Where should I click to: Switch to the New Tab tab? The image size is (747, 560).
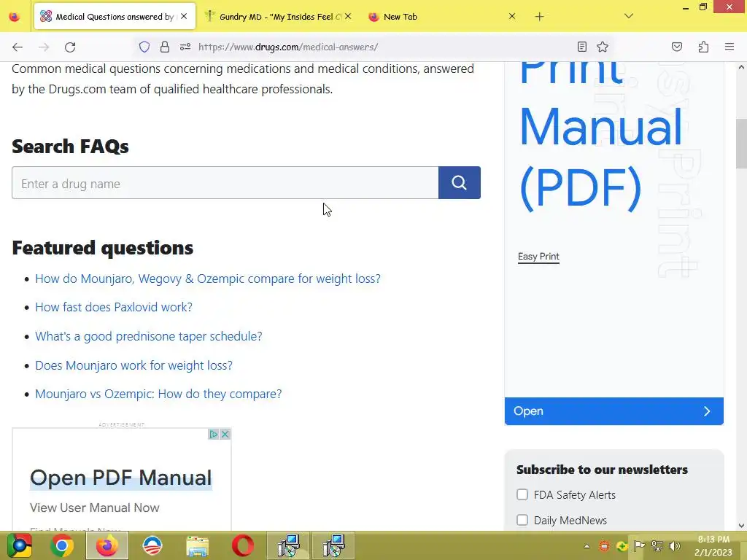[438, 17]
